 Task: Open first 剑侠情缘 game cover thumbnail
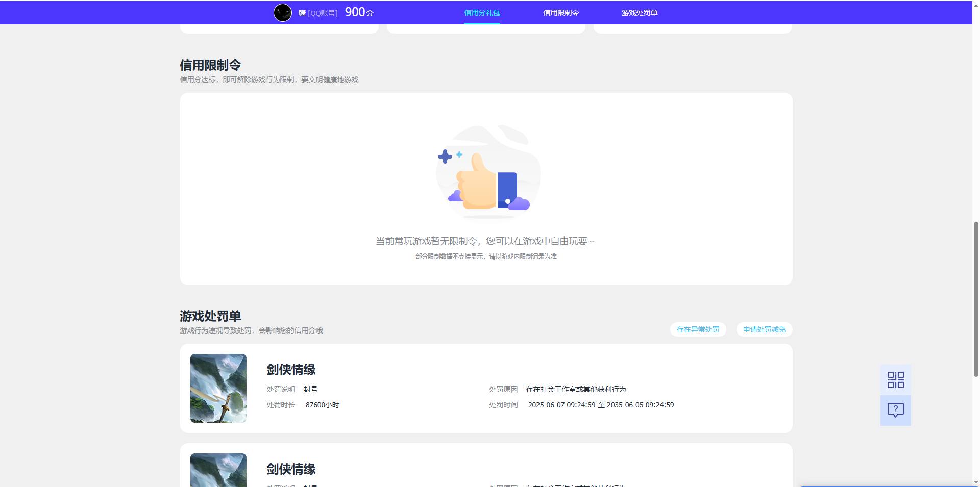tap(218, 388)
